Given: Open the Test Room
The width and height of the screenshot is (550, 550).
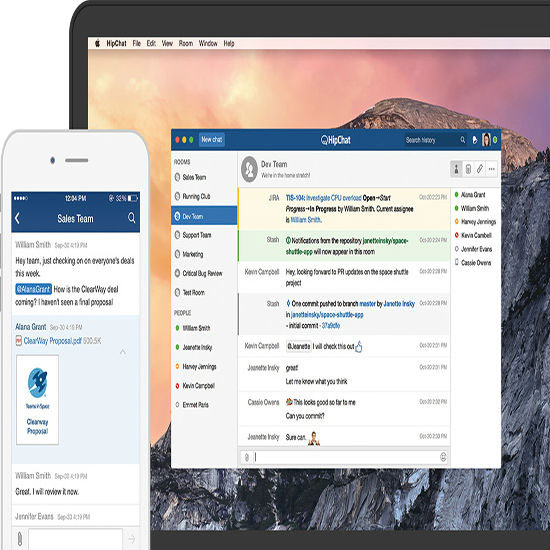Looking at the screenshot, I should tap(204, 293).
